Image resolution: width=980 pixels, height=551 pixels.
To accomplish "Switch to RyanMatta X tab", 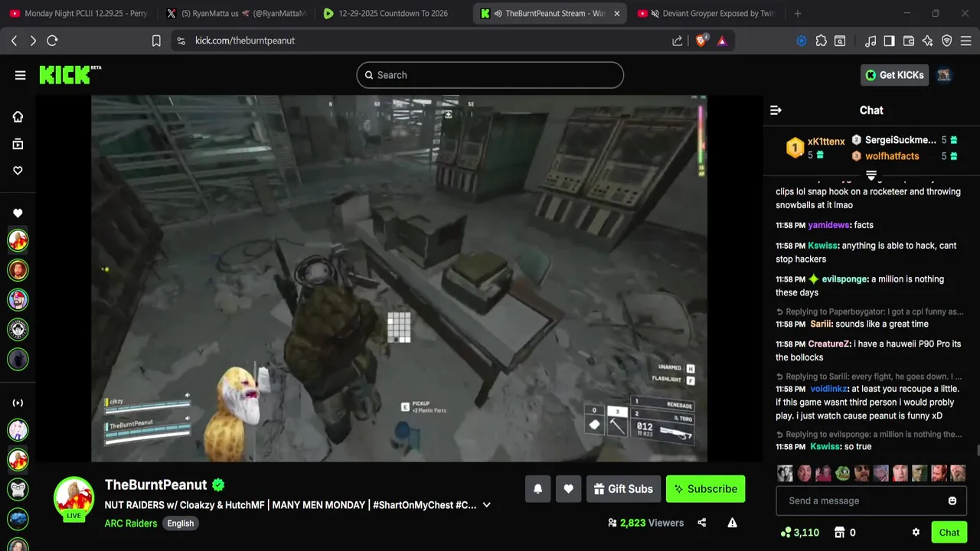I will pos(236,13).
